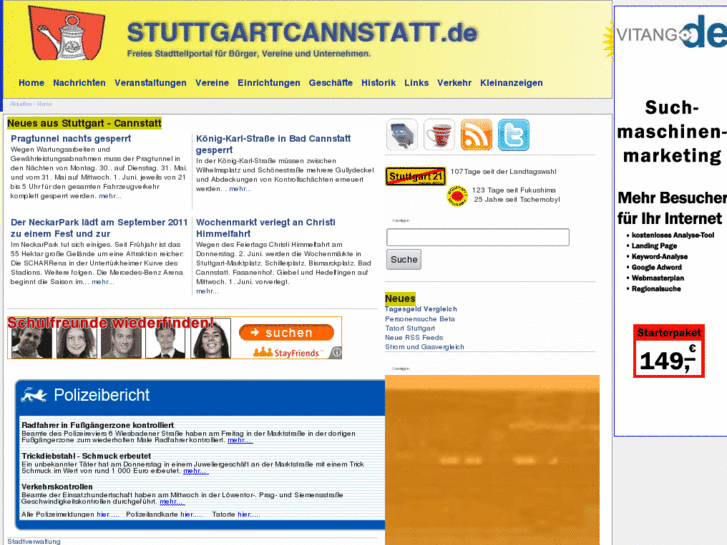This screenshot has height=545, width=727.
Task: Click the StayFriends logo in banner
Action: 287,353
